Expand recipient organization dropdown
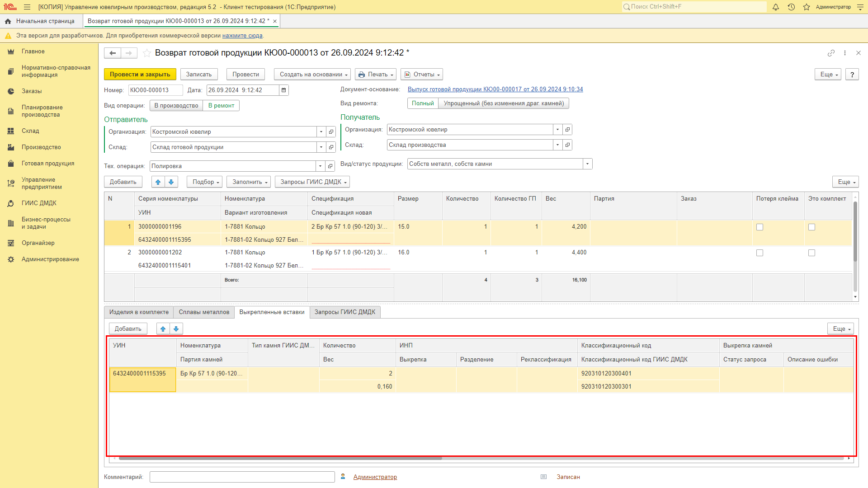Viewport: 868px width, 488px height. [558, 130]
